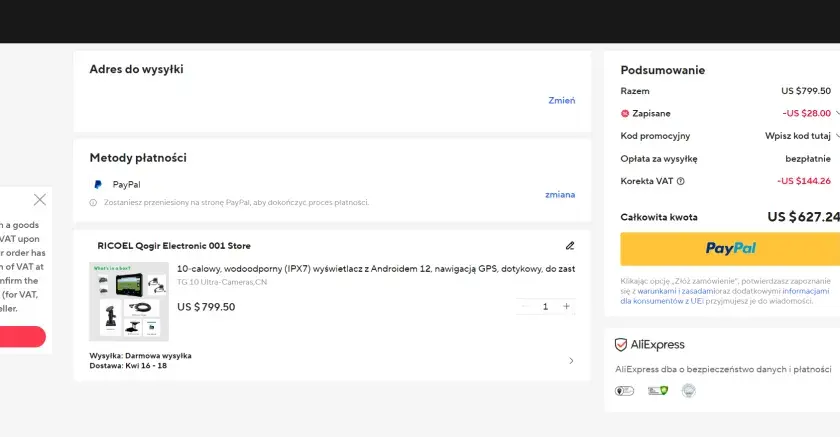Click zmiana to change payment method

point(560,194)
